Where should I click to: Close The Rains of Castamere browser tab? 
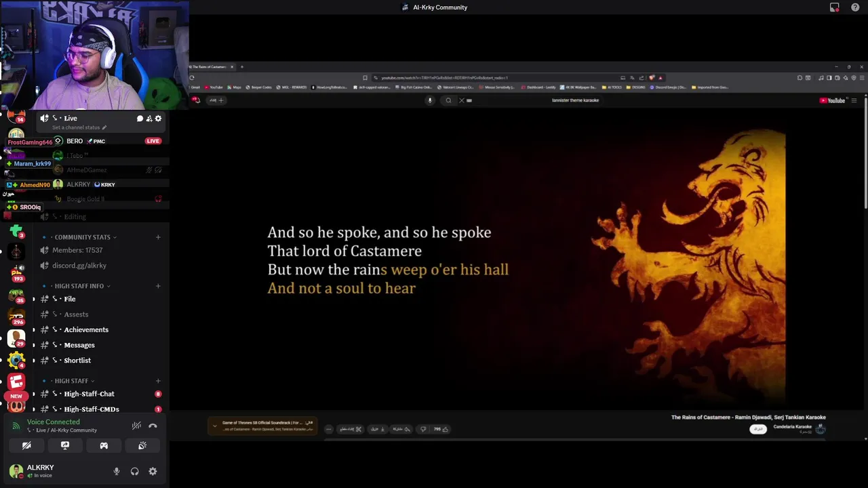pos(231,67)
